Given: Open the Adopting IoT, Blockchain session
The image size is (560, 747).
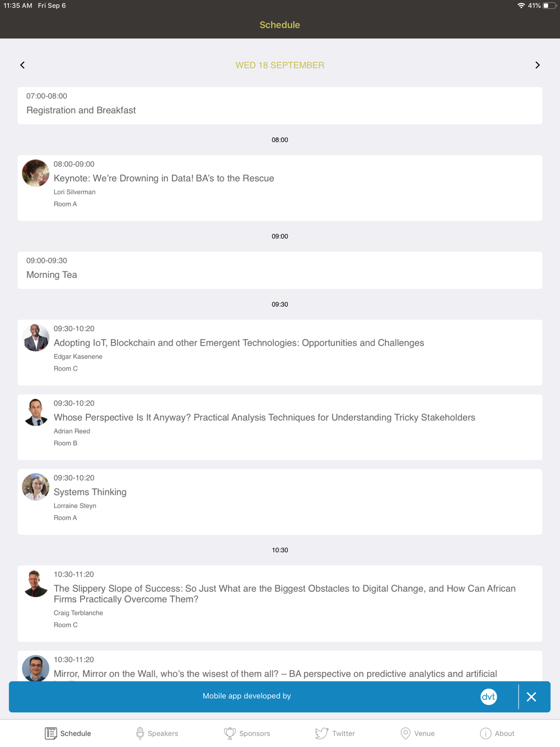Looking at the screenshot, I should [x=280, y=352].
